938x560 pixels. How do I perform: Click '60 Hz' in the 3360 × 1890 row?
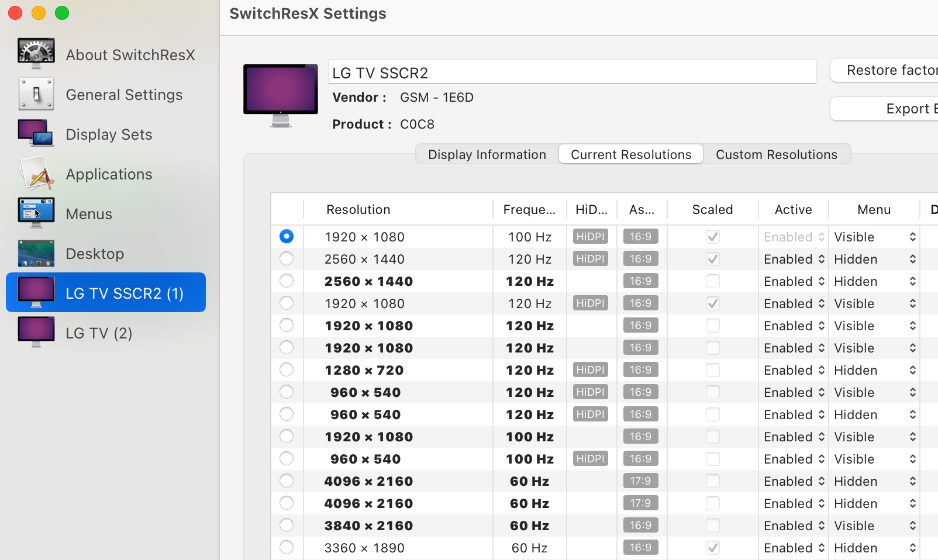(530, 548)
